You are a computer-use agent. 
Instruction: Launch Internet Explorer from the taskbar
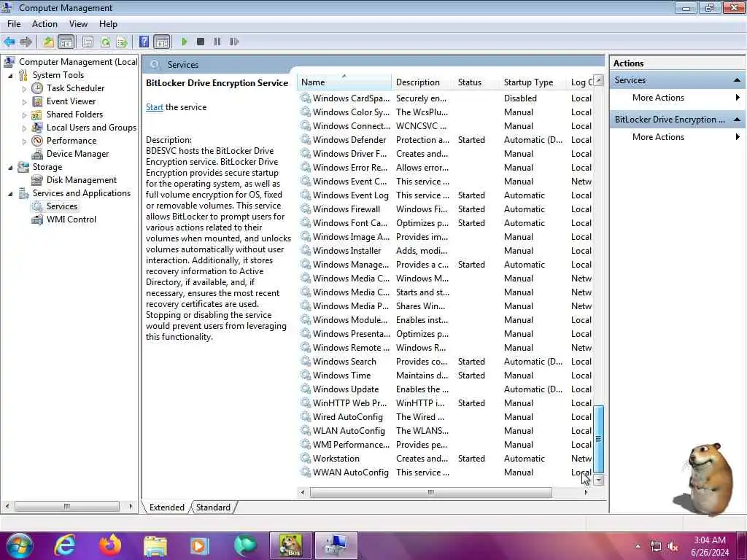point(65,545)
